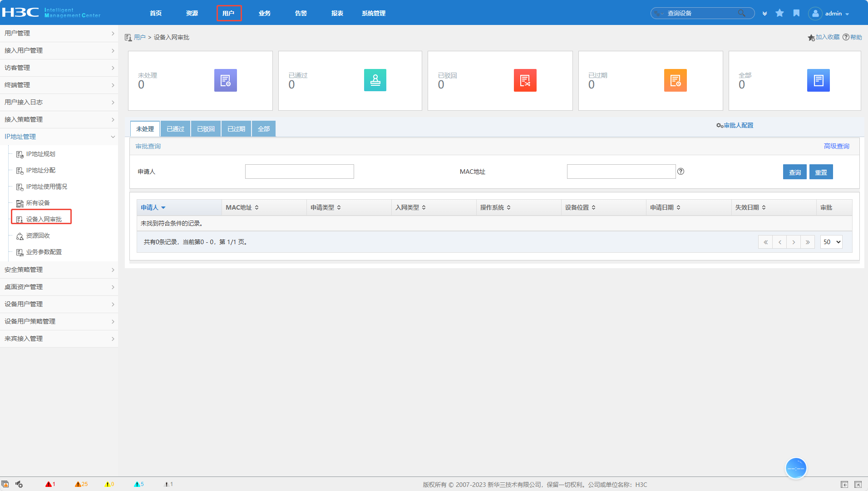This screenshot has height=491, width=868.
Task: Expand the 终端管理 sidebar section
Action: click(59, 85)
